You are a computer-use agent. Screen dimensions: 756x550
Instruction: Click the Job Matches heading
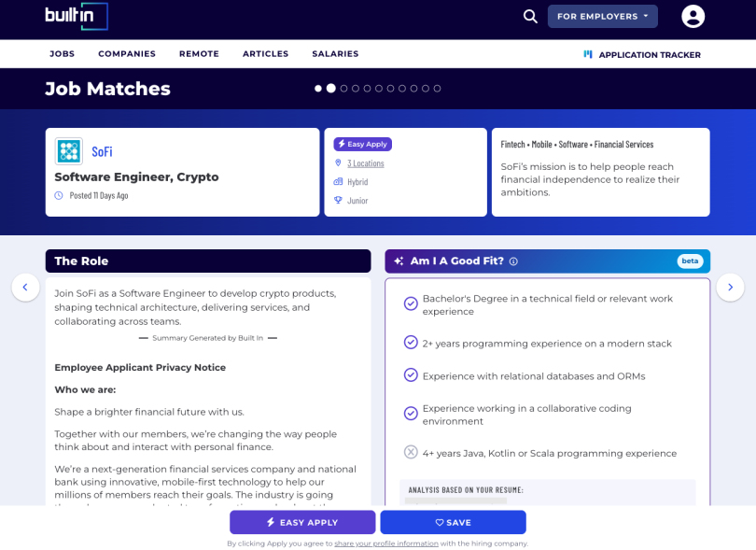[107, 89]
